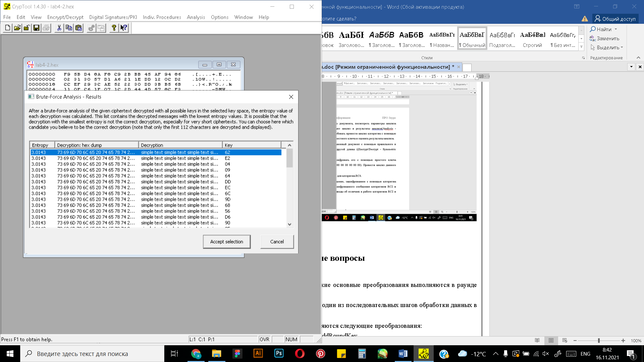Click Найти (Find) in Word ribbon
Screen dimensions: 644x362
(x=601, y=29)
